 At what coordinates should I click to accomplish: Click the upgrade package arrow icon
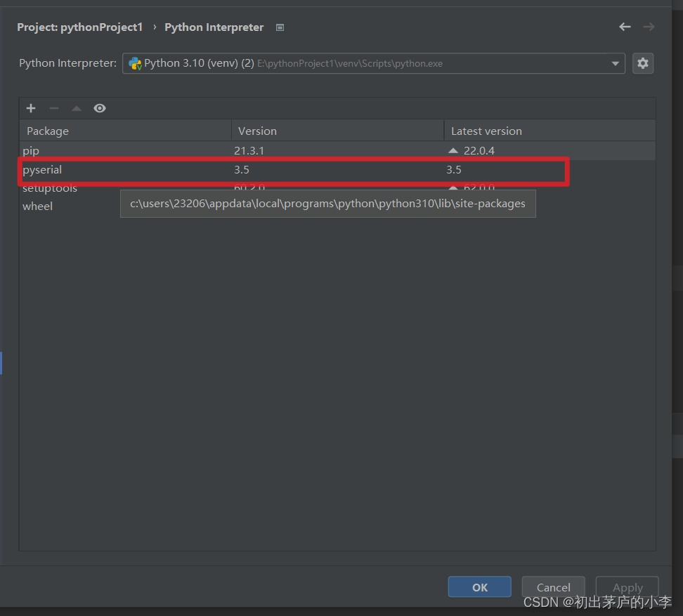coord(77,108)
